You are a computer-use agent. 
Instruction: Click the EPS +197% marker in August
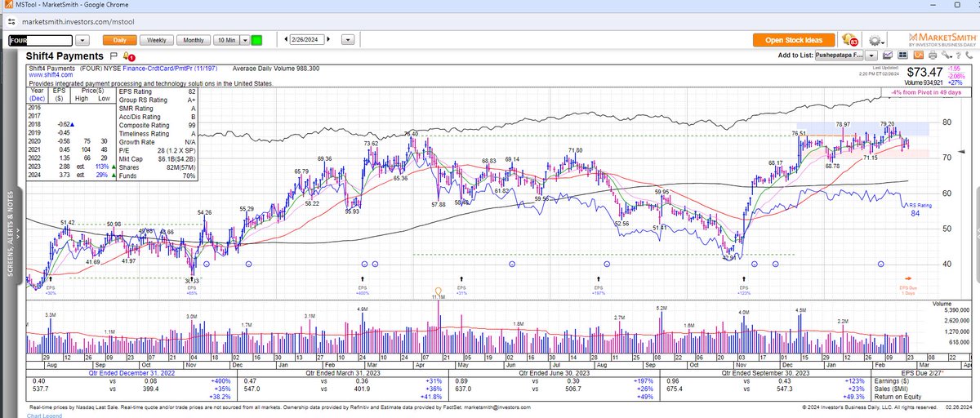coord(599,285)
